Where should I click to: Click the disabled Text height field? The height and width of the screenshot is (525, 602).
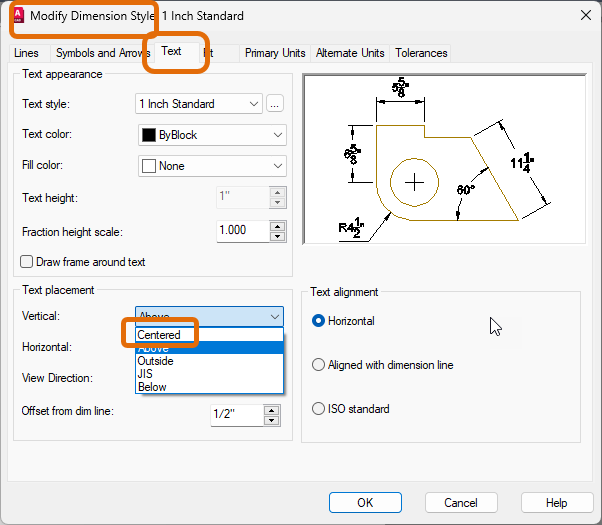click(x=243, y=197)
